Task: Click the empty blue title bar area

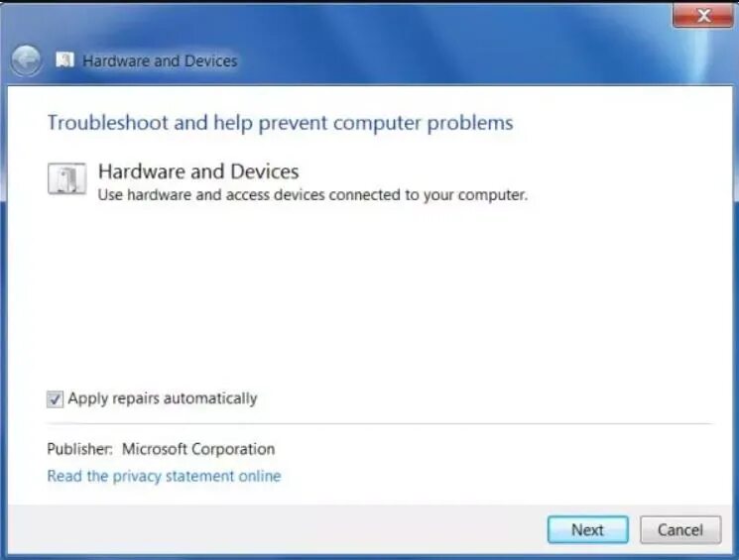Action: coord(447,56)
